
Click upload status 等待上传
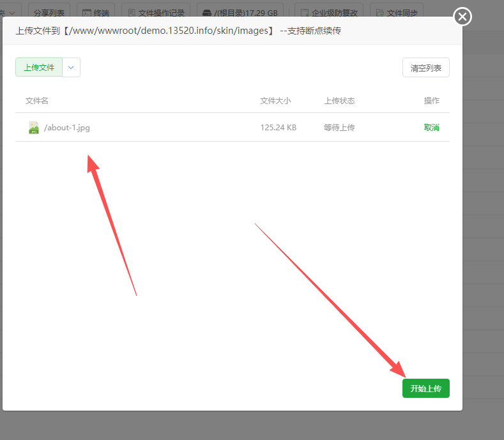tap(339, 128)
